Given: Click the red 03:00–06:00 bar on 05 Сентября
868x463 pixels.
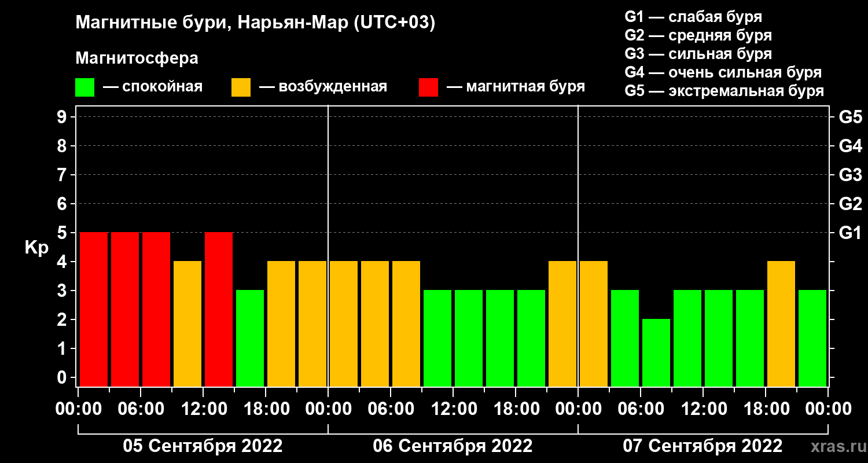Looking at the screenshot, I should tap(125, 309).
